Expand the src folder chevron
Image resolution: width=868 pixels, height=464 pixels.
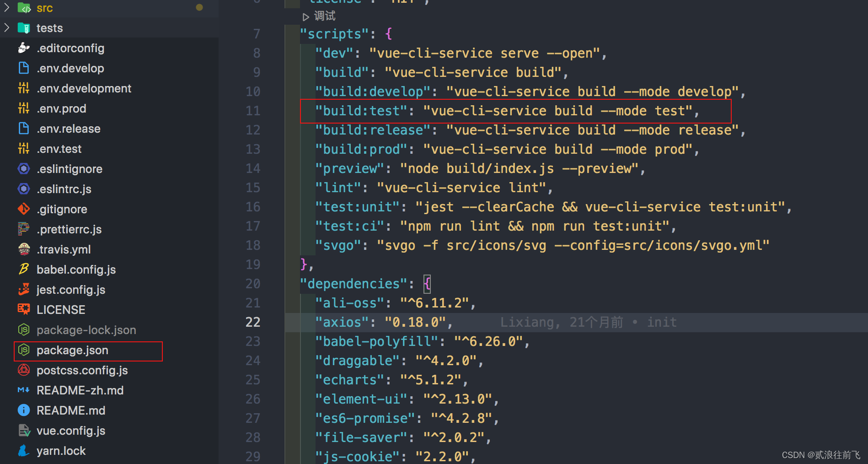coord(6,7)
